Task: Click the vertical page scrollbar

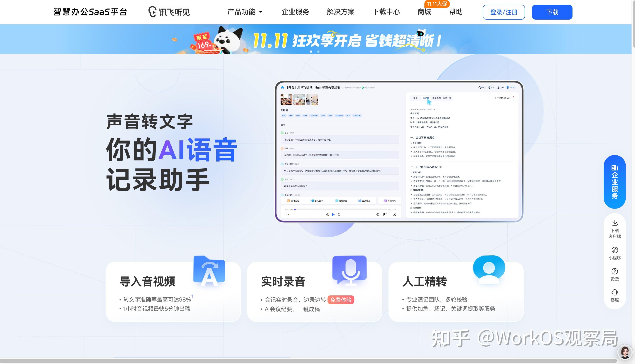Action: pyautogui.click(x=633, y=24)
